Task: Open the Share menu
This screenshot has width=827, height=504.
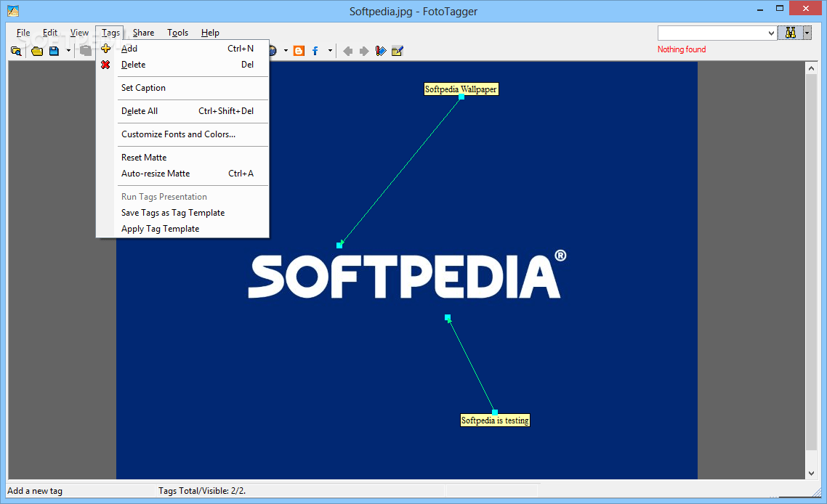Action: coord(143,33)
